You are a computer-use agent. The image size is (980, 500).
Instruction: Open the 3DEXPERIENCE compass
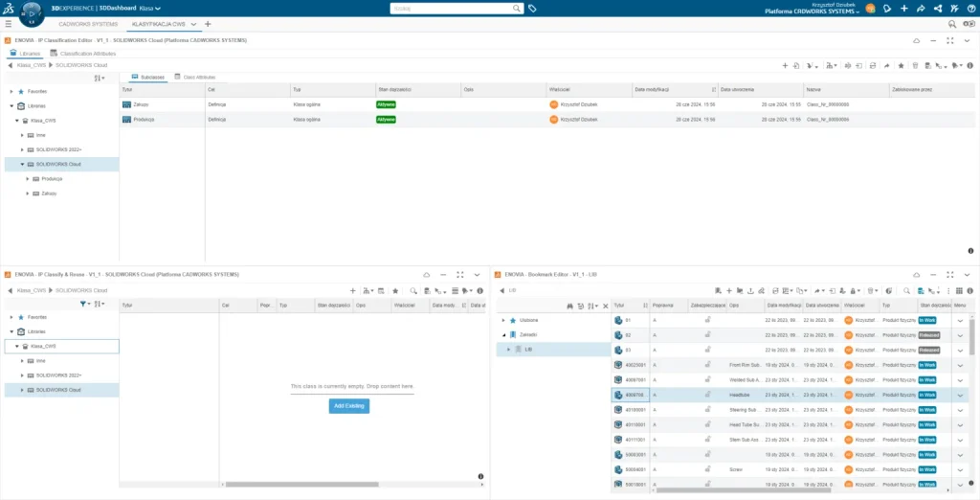[x=32, y=13]
